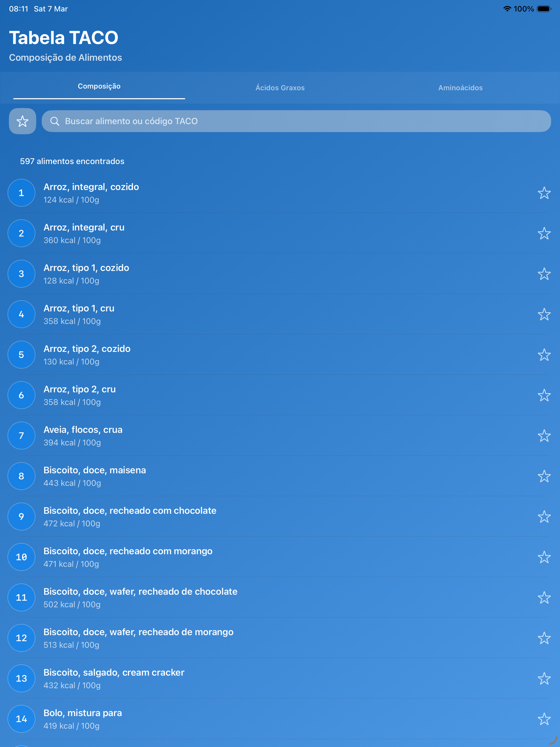
Task: Tap the number 10 code badge
Action: coord(21,557)
